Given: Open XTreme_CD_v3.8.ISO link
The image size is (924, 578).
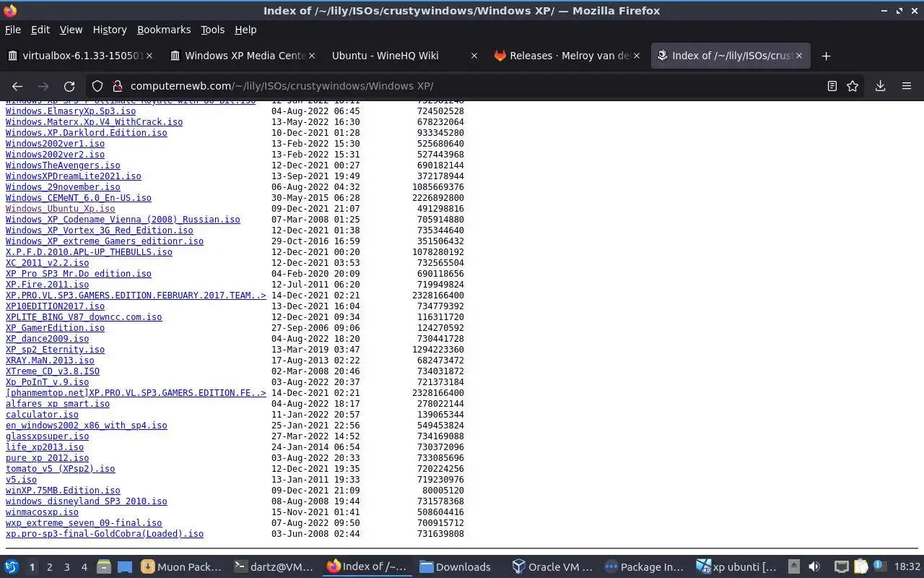Looking at the screenshot, I should [52, 371].
